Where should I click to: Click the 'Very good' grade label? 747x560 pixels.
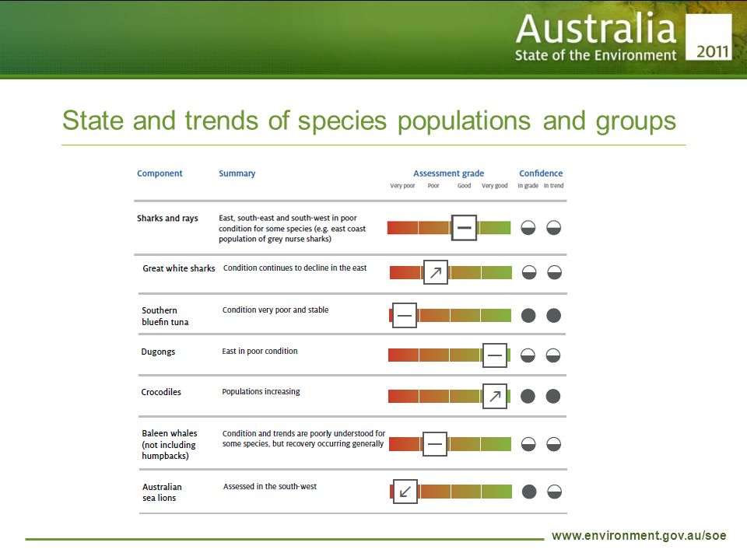[495, 186]
